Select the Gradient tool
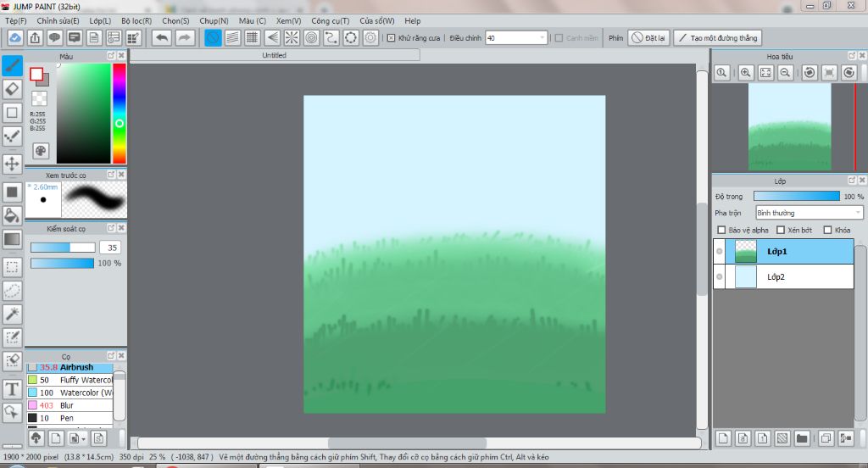 tap(12, 239)
